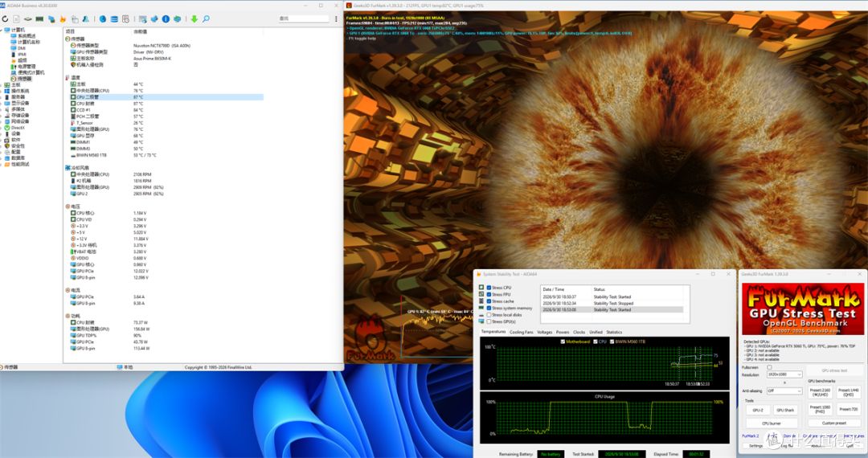Enable Stress local disks checkbox
868x458 pixels.
(x=489, y=315)
